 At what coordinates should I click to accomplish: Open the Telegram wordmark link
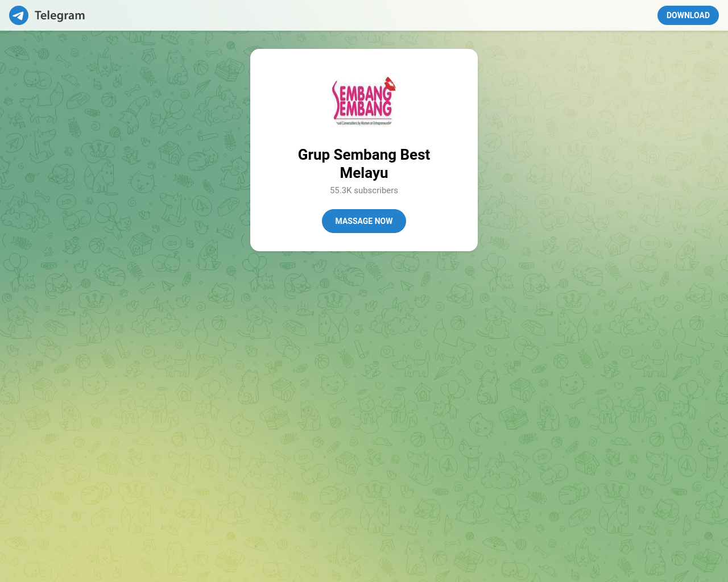coord(60,15)
